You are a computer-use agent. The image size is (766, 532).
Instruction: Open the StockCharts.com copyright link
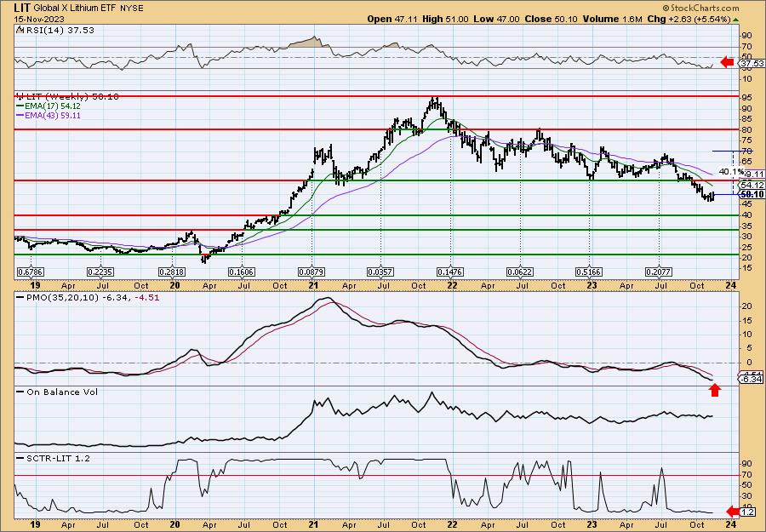click(700, 9)
